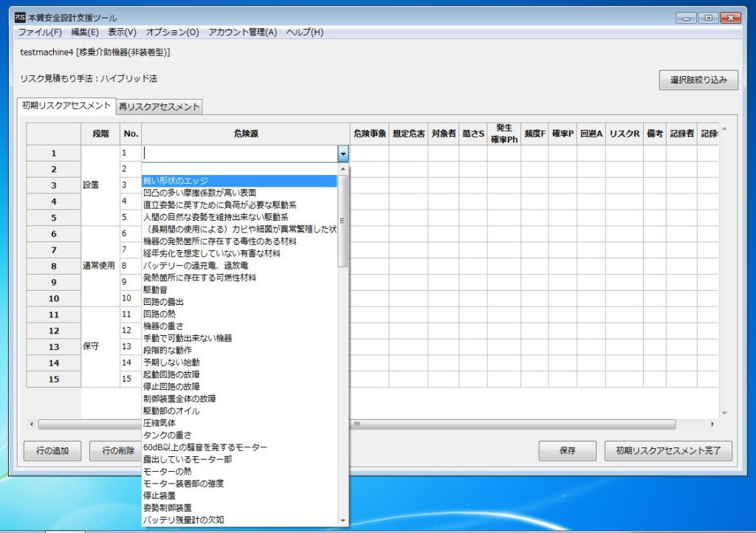This screenshot has height=533, width=756.
Task: Select モーターの熱 option
Action: (x=239, y=471)
